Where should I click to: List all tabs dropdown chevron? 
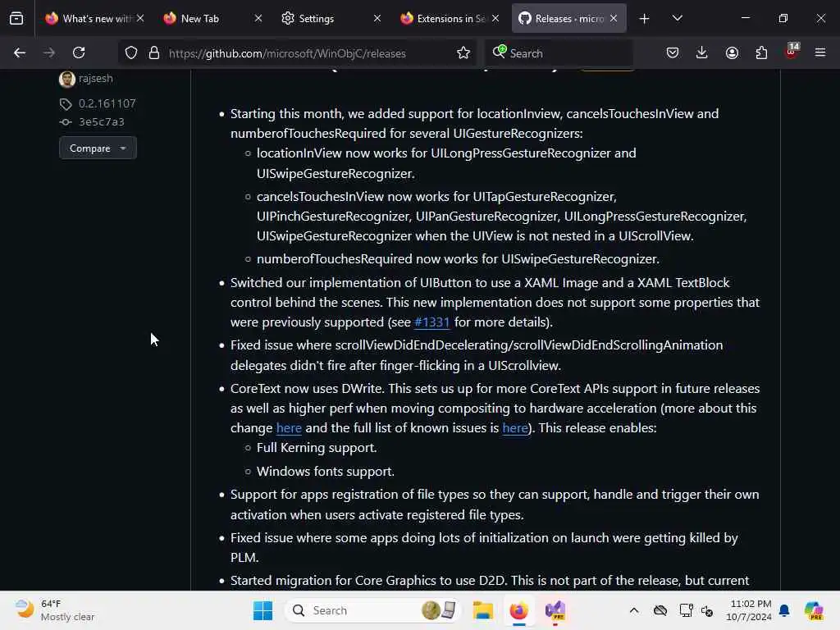pos(677,18)
